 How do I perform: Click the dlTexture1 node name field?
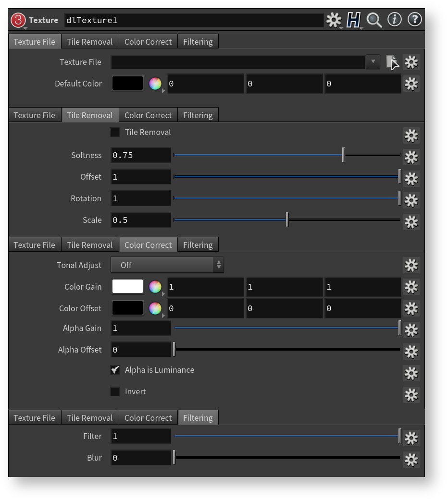click(193, 20)
